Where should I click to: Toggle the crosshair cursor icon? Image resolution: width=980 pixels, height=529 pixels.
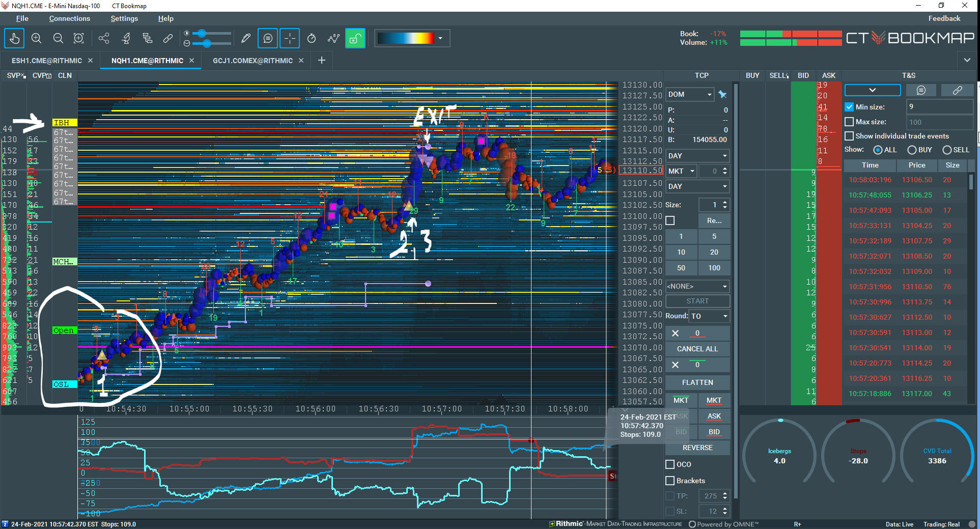point(290,38)
